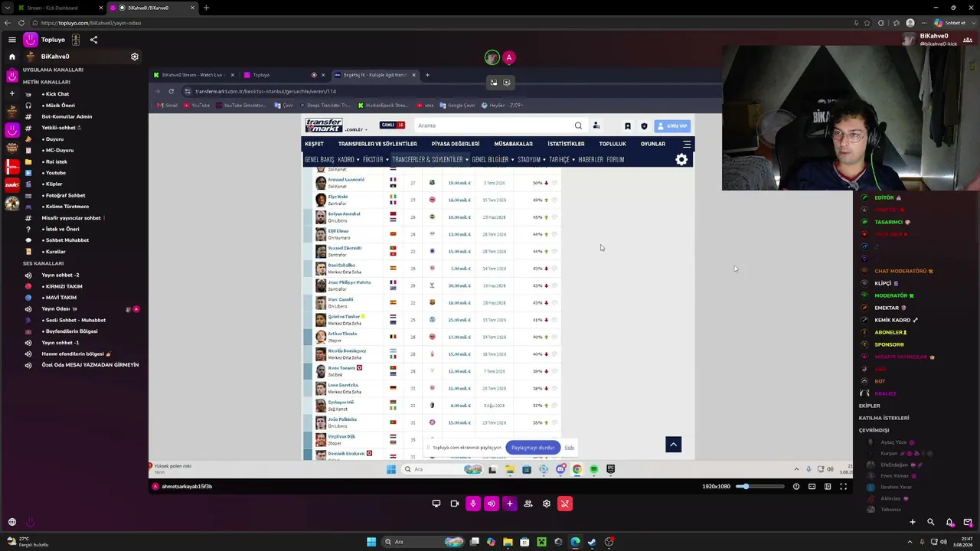
Task: Open the language globe icon
Action: pyautogui.click(x=12, y=522)
